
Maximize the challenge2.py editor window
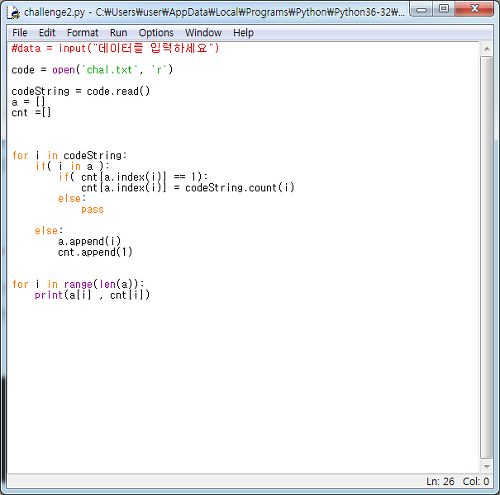click(444, 9)
